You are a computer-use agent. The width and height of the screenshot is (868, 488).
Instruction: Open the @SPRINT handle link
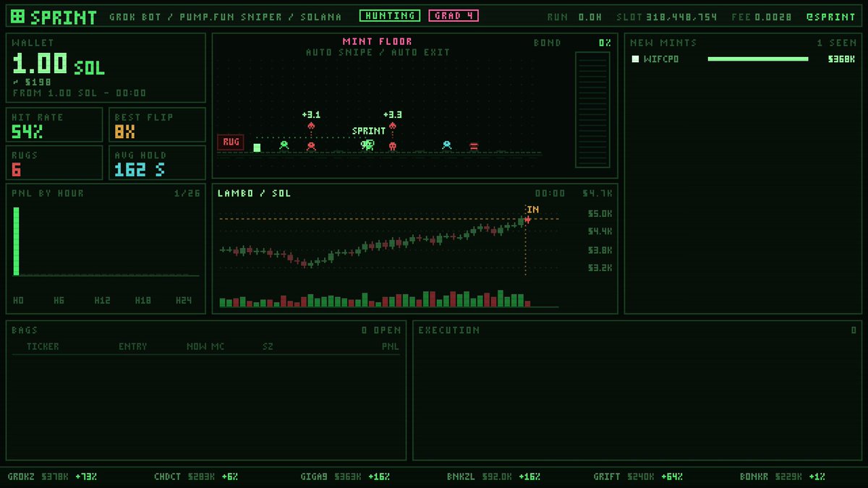831,17
